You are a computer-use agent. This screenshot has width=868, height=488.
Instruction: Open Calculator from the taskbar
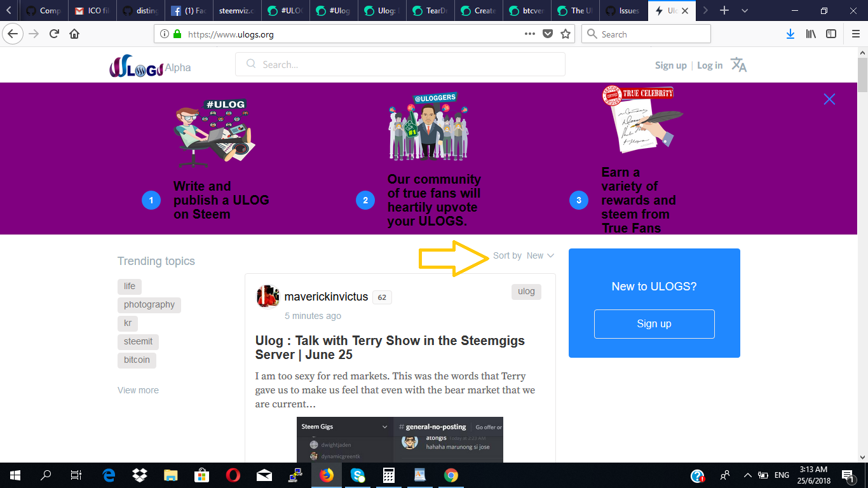click(x=389, y=475)
